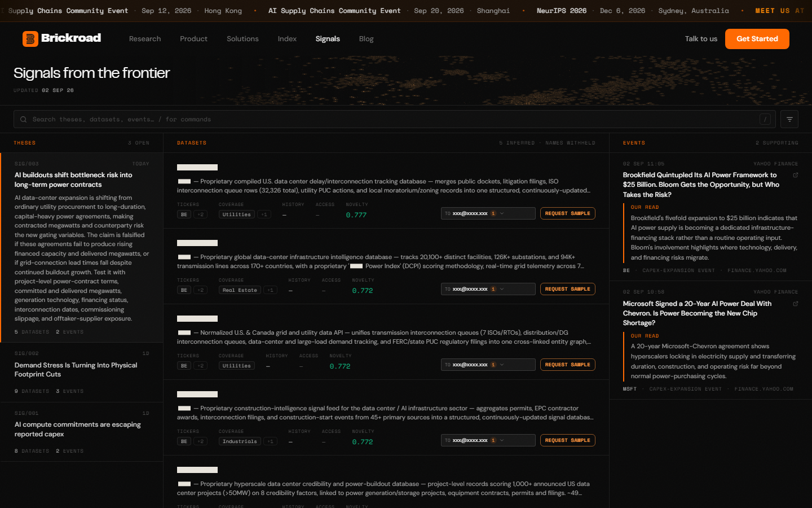The width and height of the screenshot is (812, 508).
Task: Click finance.yahoo.com under the Microsoft event
Action: tap(764, 389)
